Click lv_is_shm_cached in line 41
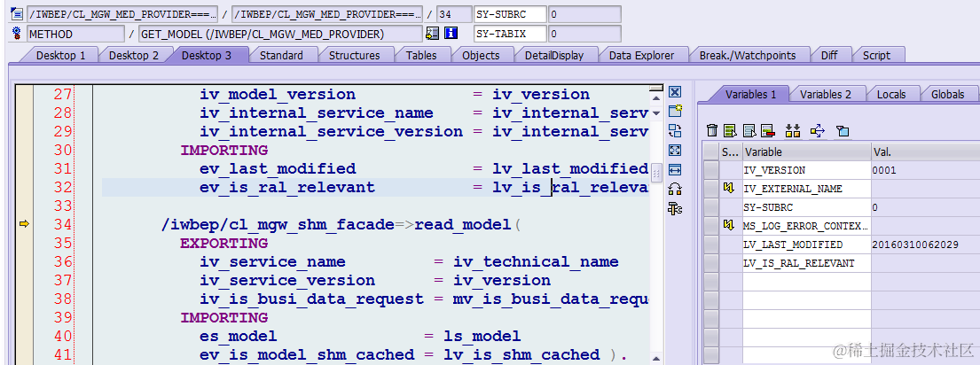This screenshot has height=365, width=980. 521,355
